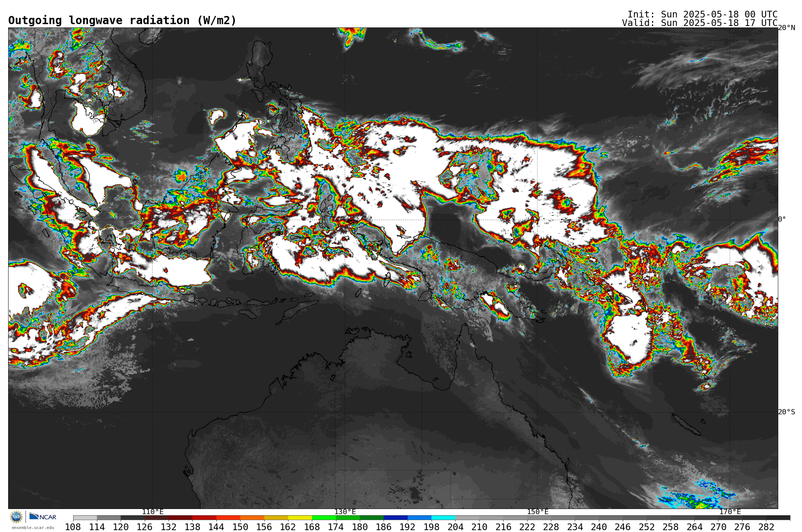Pick the medium blue swatch between 192 and 198

[x=420, y=518]
